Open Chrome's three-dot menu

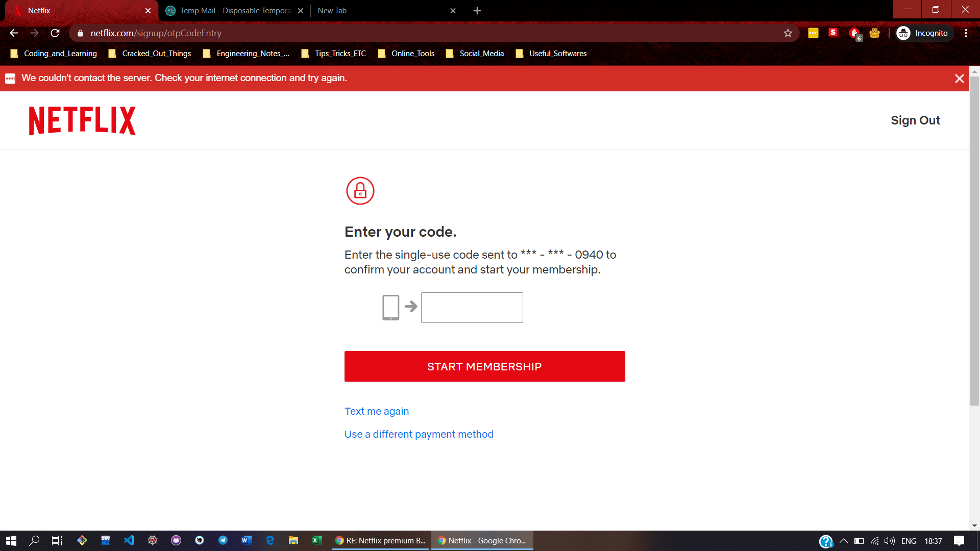point(966,33)
